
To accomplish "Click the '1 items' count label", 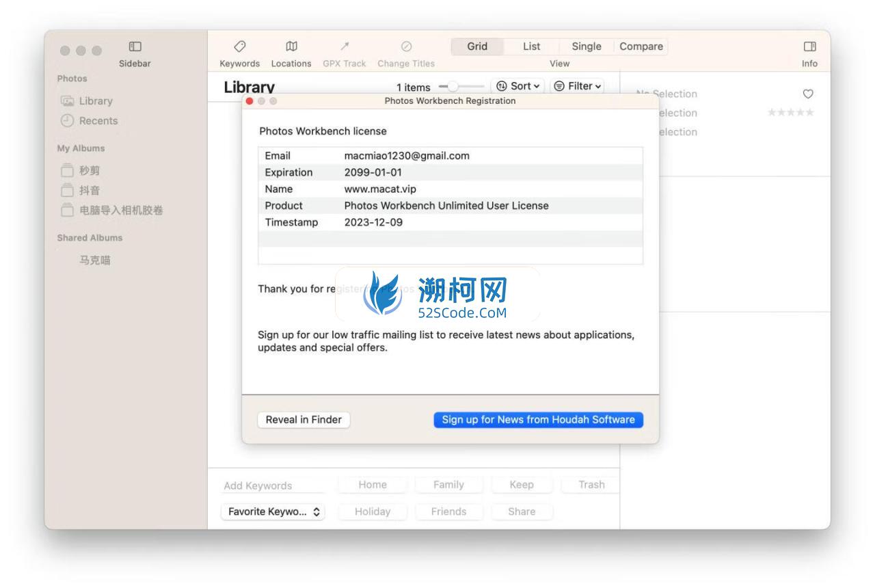I will [414, 88].
